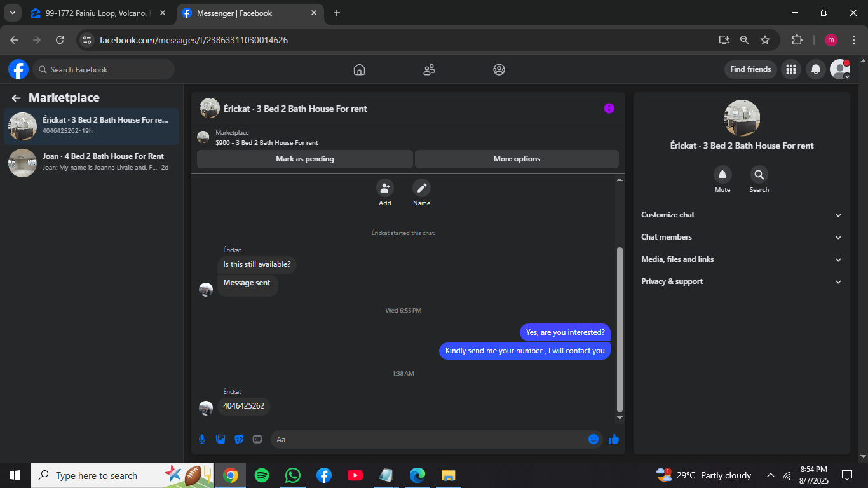
Task: Open the weather widget showing 29°C
Action: point(704,475)
